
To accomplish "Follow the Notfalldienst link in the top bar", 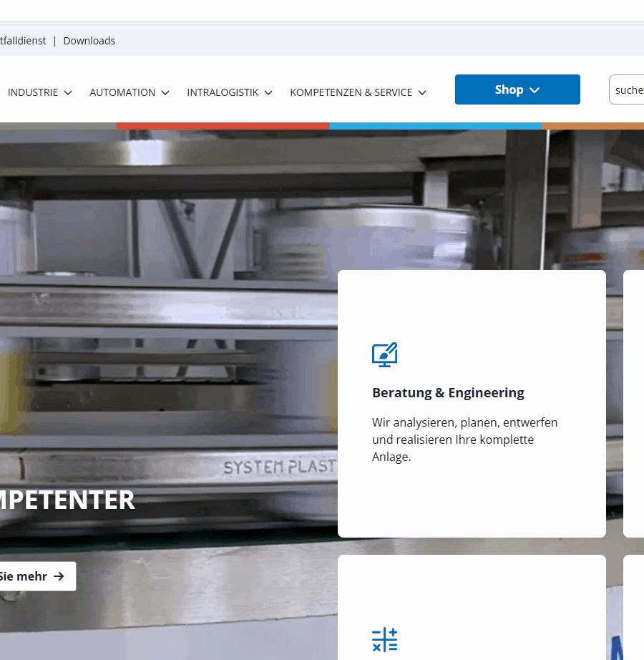I will (23, 41).
